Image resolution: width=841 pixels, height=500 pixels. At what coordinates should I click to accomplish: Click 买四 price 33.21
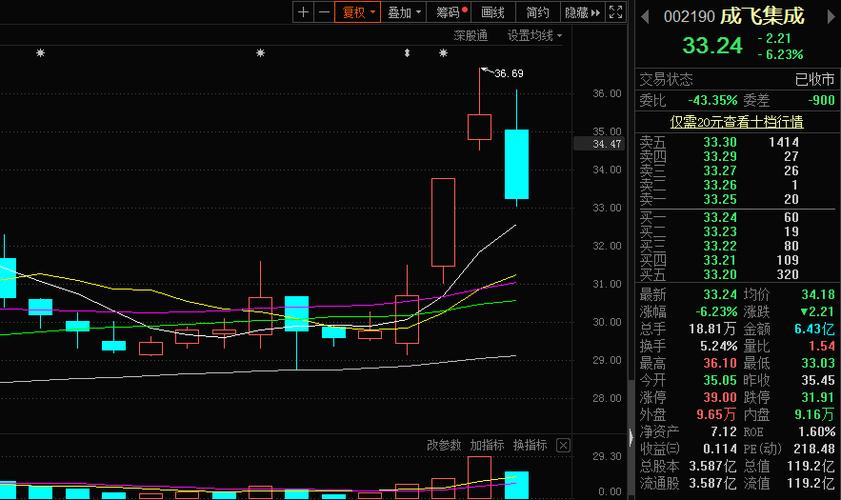tap(720, 260)
